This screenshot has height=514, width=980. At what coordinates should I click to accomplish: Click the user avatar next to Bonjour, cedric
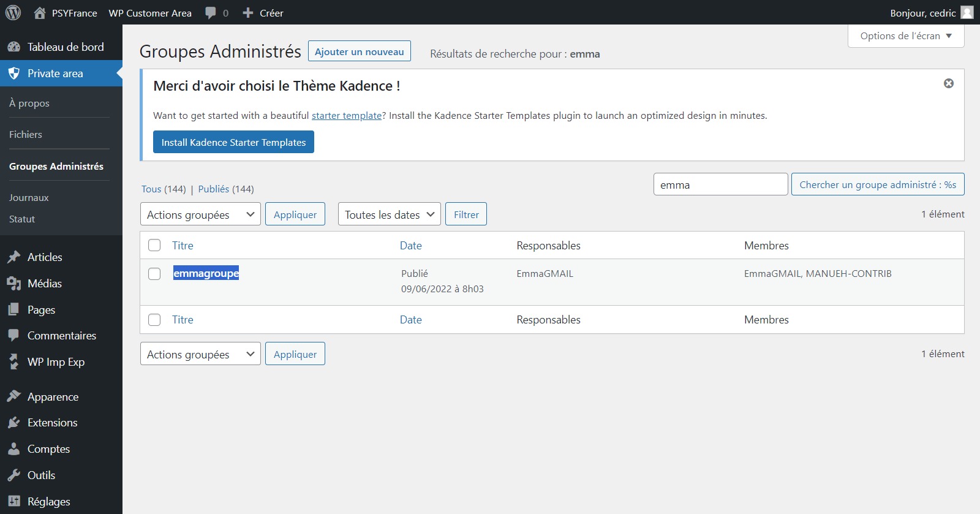(967, 13)
